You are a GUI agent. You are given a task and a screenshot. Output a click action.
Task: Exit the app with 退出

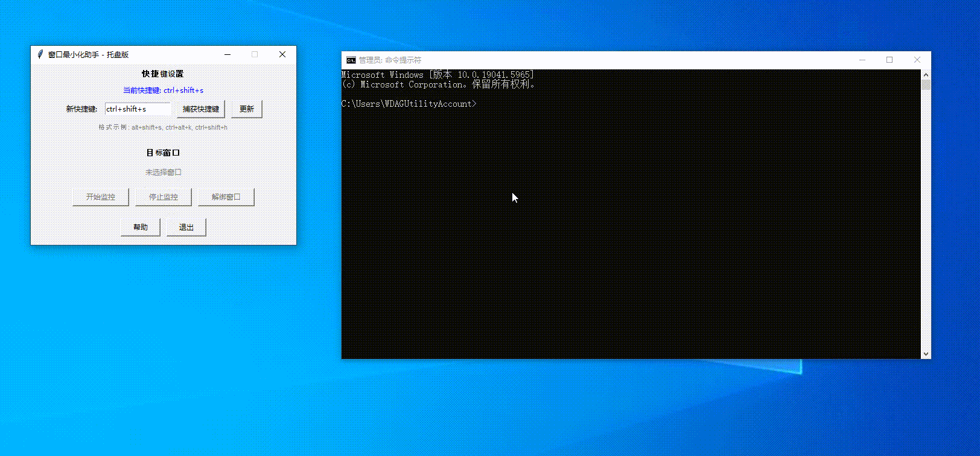186,227
